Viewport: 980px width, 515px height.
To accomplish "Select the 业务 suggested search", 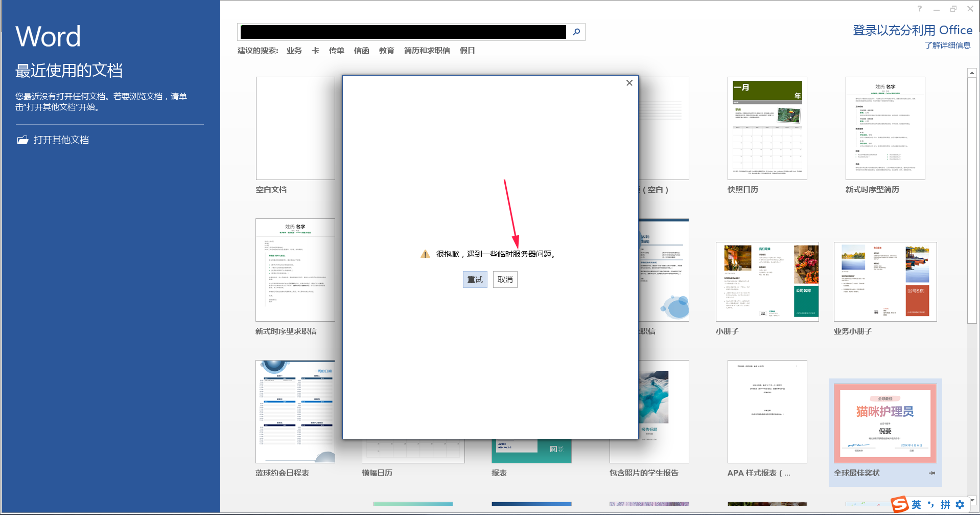I will 294,51.
